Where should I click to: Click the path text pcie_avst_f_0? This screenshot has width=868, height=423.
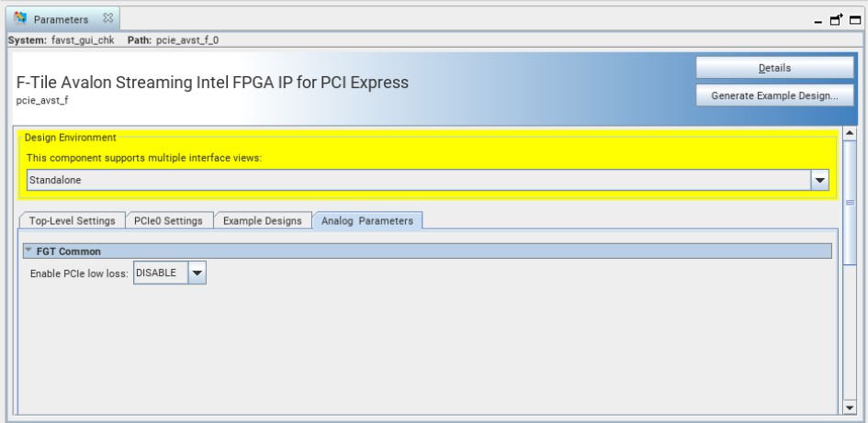187,40
